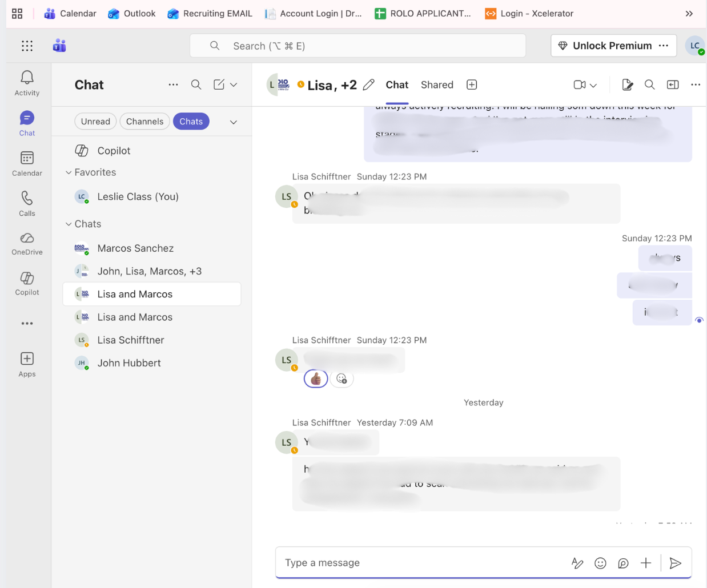Screen dimensions: 707x588
Task: Send the message with arrow icon
Action: click(676, 563)
